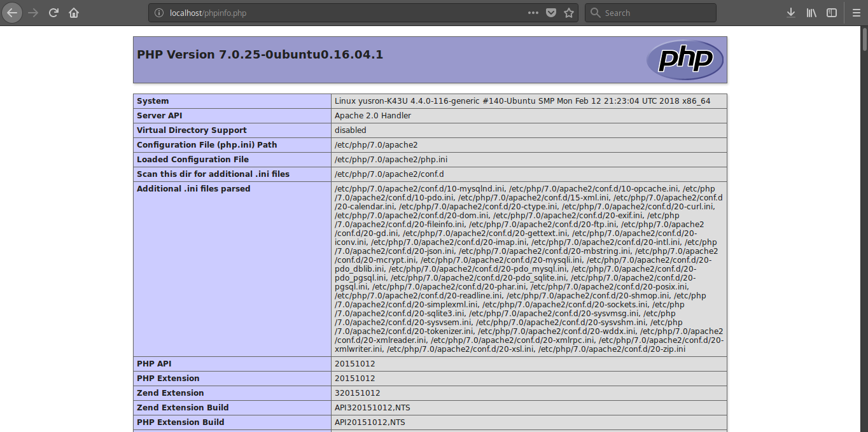
Task: Focus the browser Search field
Action: (649, 13)
